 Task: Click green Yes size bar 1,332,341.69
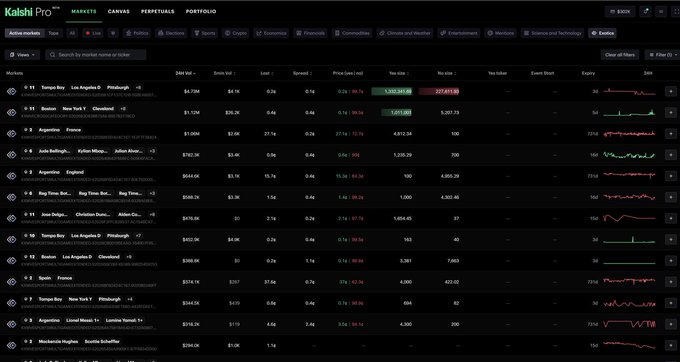[392, 91]
